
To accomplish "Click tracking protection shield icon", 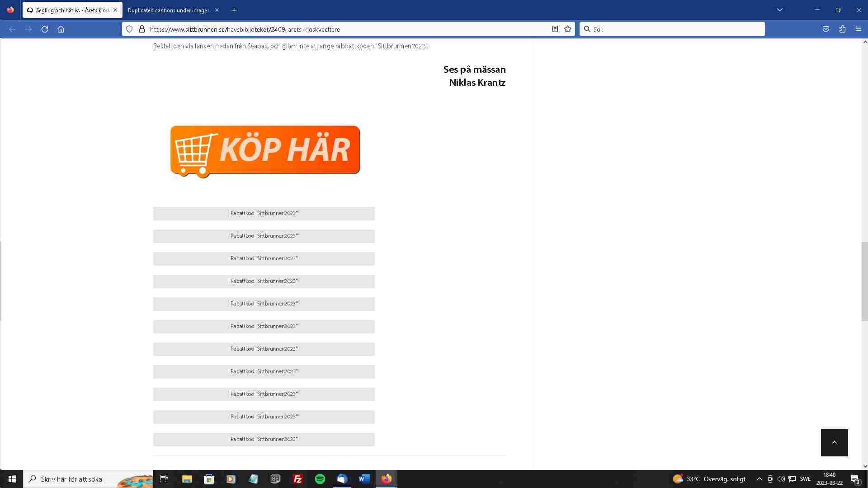I will tap(129, 29).
